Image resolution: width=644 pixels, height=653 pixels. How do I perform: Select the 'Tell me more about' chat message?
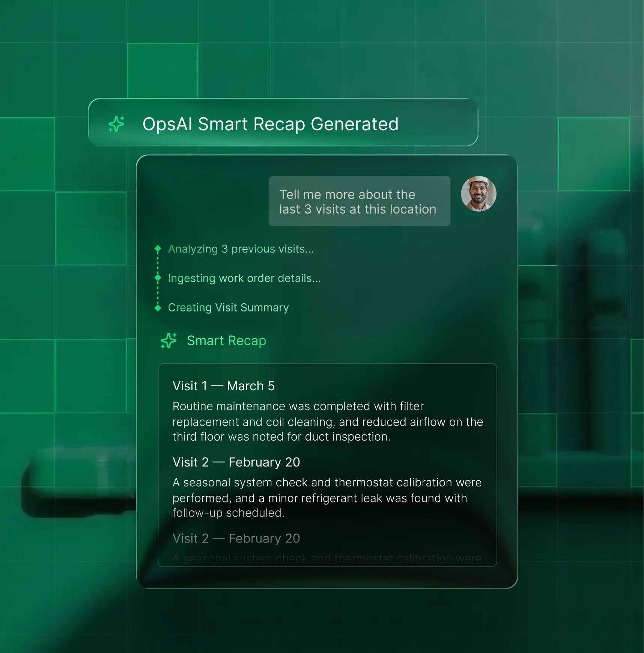point(360,201)
